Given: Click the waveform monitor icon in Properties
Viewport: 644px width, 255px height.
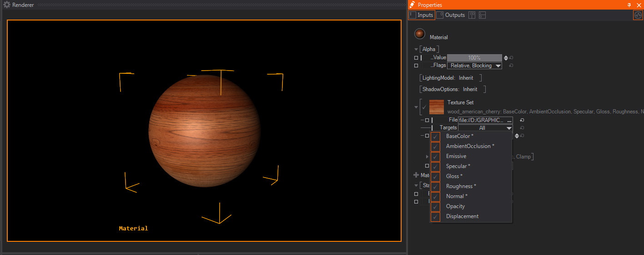Looking at the screenshot, I should click(x=638, y=15).
